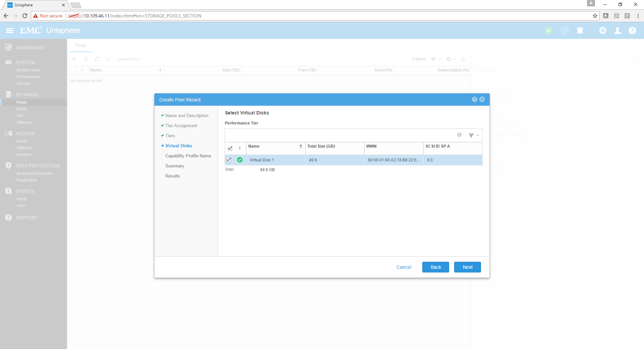Open the settings gear in header
Screen dimensions: 644x349
[602, 31]
